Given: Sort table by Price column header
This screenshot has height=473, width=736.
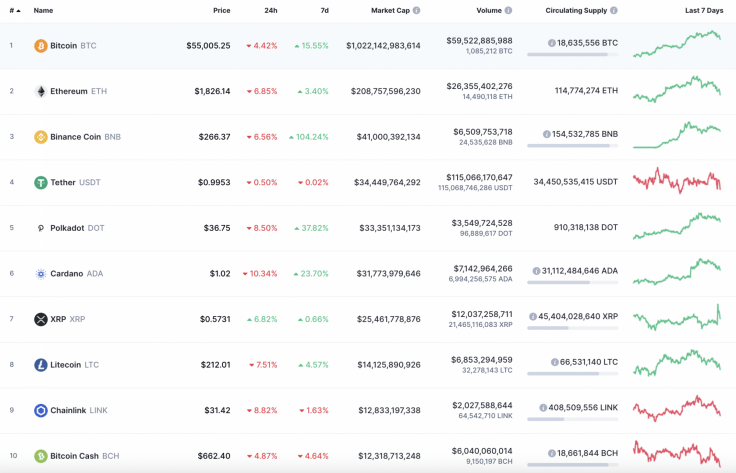Looking at the screenshot, I should [222, 10].
